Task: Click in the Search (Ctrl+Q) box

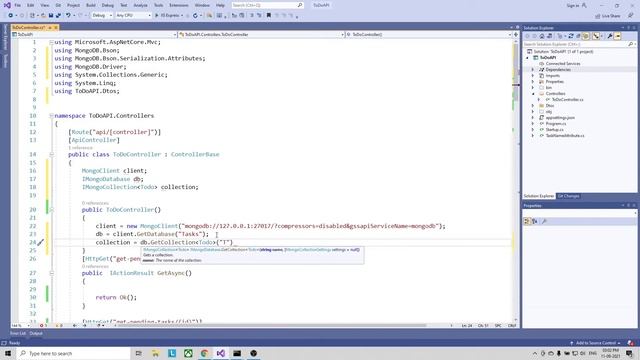Action: [x=267, y=5]
